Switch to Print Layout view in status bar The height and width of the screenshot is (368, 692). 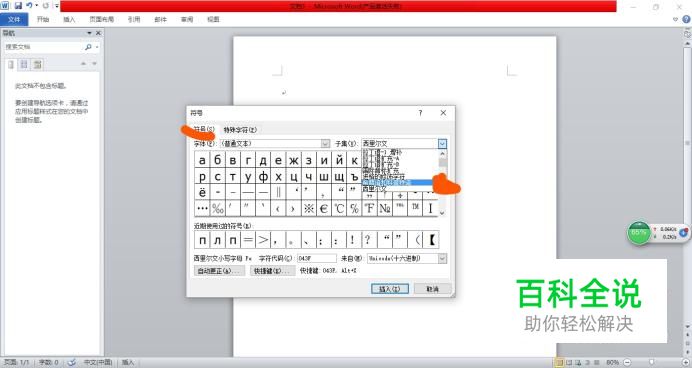coord(560,362)
